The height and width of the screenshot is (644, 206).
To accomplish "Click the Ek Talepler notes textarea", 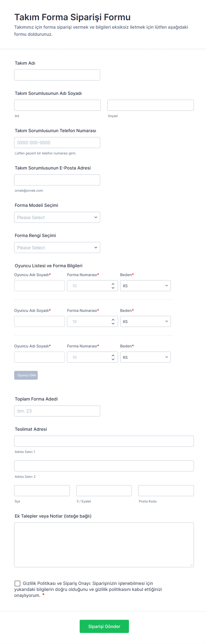I will point(104,544).
